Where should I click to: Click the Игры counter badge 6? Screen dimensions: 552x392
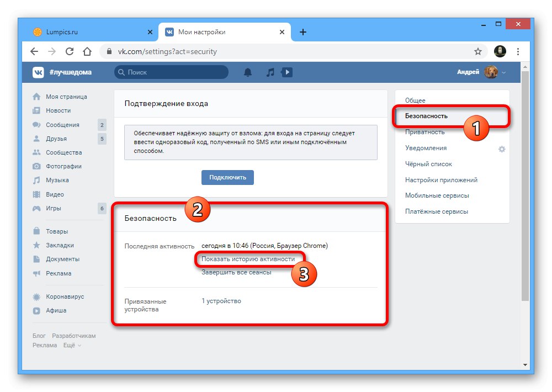[x=102, y=208]
